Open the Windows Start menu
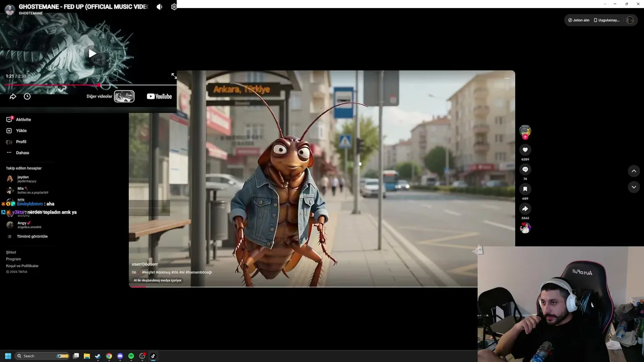 point(8,356)
